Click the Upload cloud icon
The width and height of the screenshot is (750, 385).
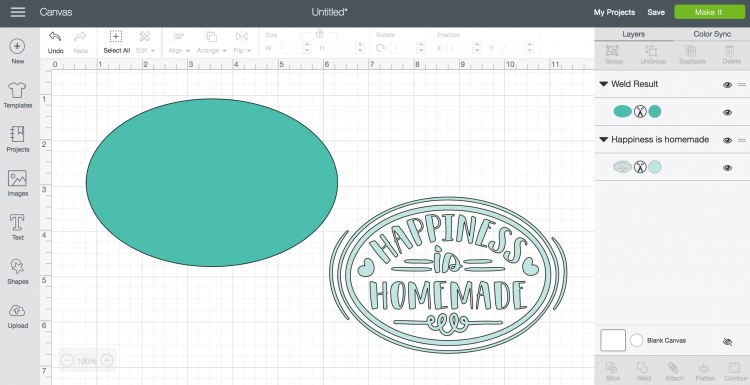pos(18,311)
